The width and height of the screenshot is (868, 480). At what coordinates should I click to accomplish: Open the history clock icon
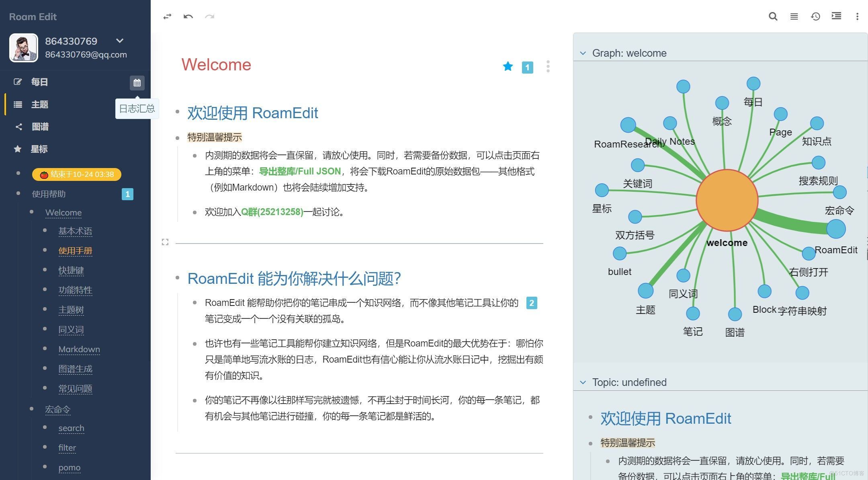(815, 16)
